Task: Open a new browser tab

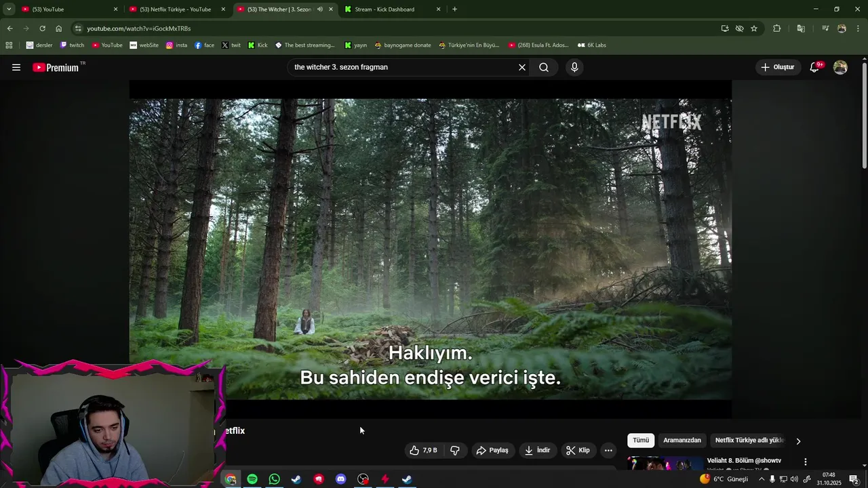Action: click(x=454, y=9)
